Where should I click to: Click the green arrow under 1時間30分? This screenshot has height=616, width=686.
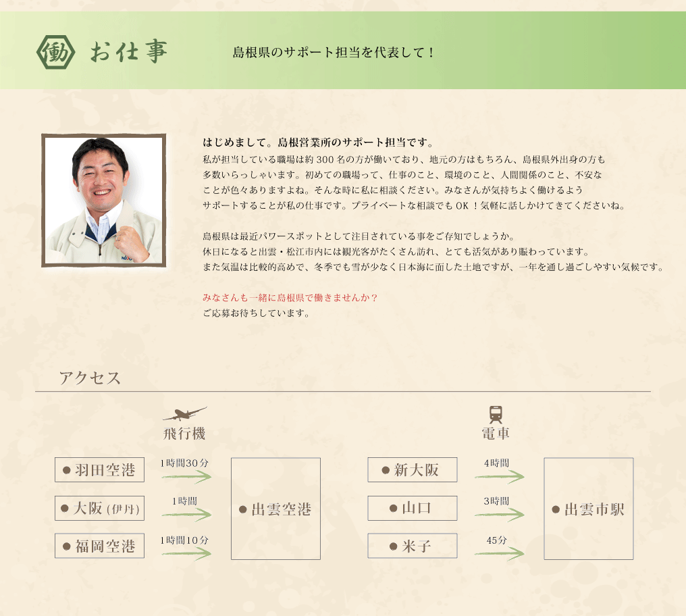click(x=186, y=477)
